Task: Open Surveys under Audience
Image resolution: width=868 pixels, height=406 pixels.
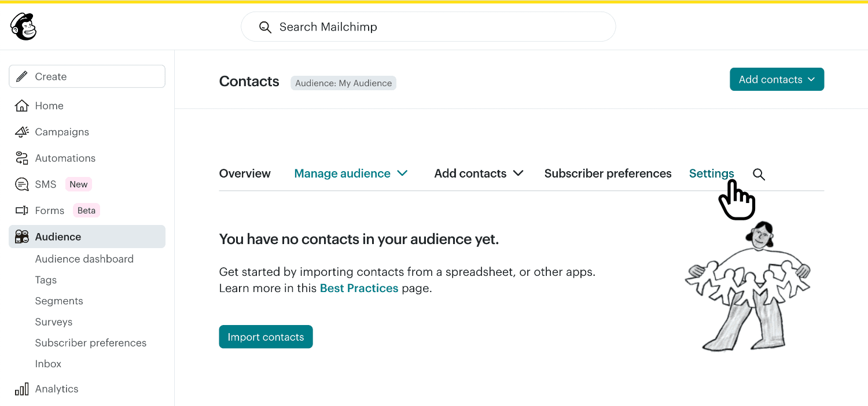Action: coord(54,322)
